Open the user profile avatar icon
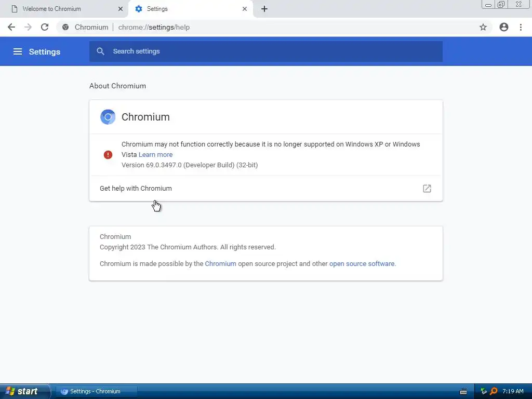The height and width of the screenshot is (399, 532). pyautogui.click(x=504, y=27)
